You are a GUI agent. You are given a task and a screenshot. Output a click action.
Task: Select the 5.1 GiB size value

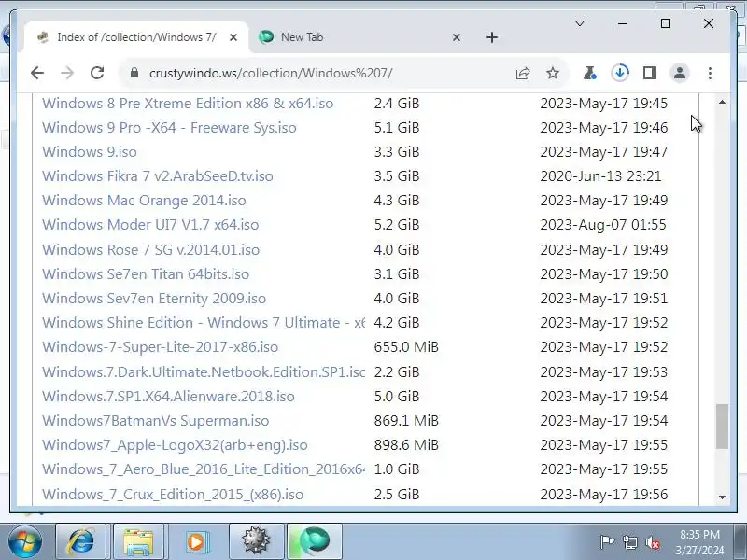click(396, 128)
